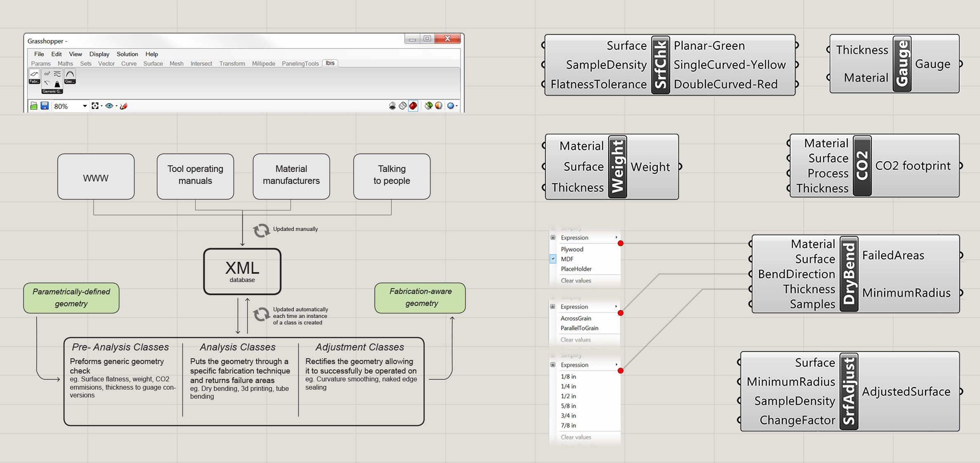The width and height of the screenshot is (980, 463).
Task: Switch to the PanelingTools tab
Action: (x=300, y=63)
